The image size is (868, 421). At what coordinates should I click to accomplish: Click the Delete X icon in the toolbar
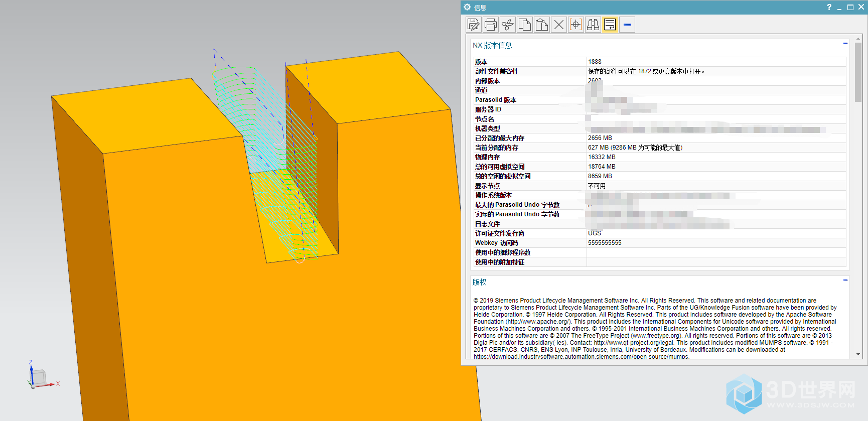click(559, 25)
